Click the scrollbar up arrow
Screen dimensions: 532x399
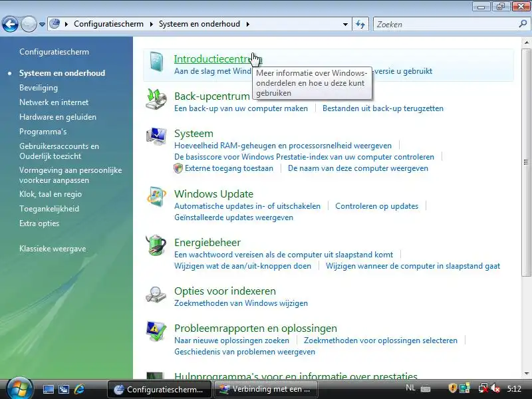pyautogui.click(x=526, y=43)
